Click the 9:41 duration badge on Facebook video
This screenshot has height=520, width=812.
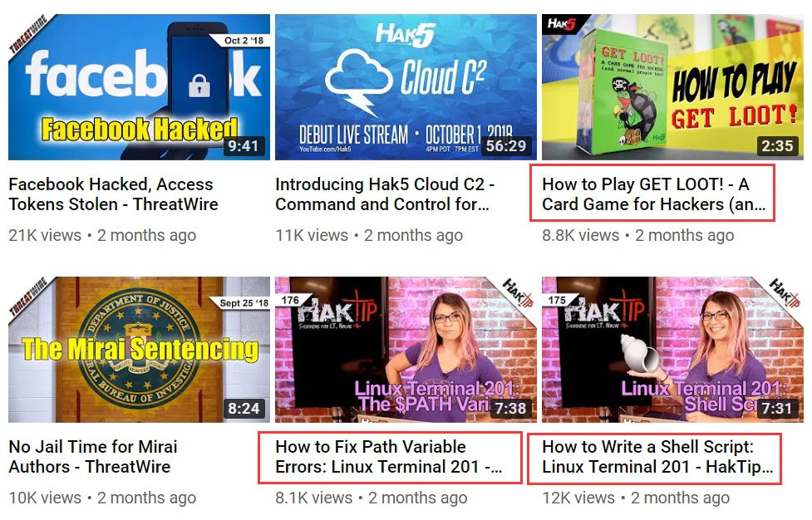[x=244, y=146]
